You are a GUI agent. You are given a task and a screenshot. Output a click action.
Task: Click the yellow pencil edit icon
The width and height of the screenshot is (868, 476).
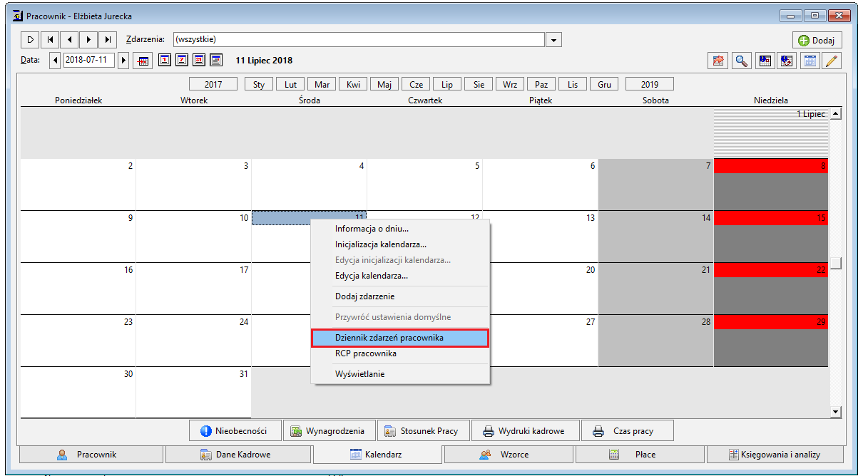click(832, 61)
